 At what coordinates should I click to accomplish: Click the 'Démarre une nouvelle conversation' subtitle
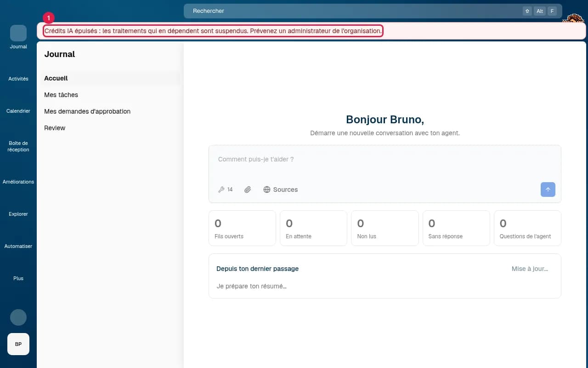coord(385,133)
